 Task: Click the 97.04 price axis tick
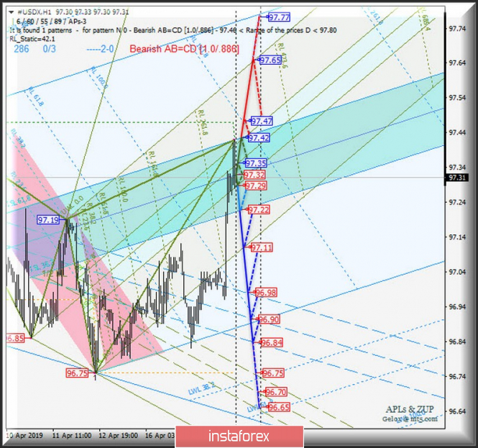[x=457, y=272]
